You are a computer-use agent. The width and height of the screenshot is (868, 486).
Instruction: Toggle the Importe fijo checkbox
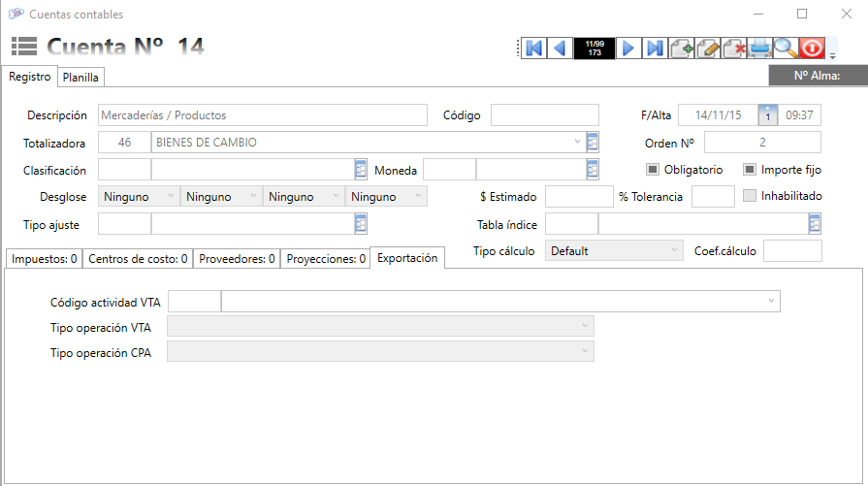(750, 170)
